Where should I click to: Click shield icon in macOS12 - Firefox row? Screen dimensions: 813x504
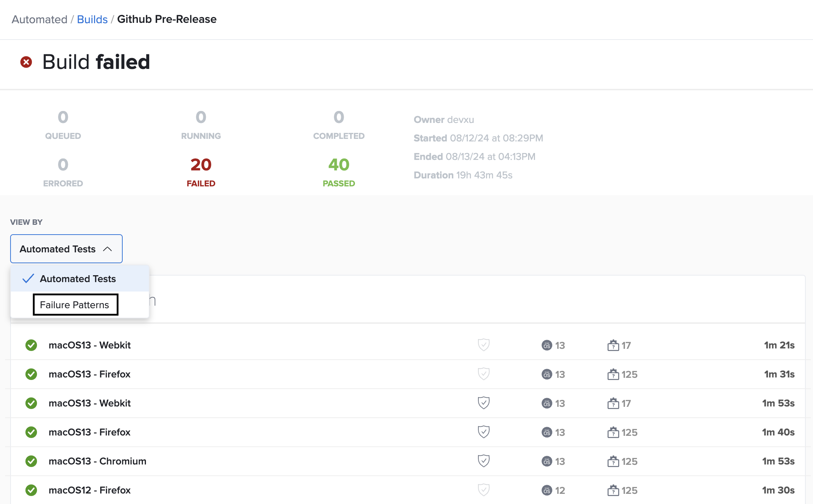click(x=483, y=490)
